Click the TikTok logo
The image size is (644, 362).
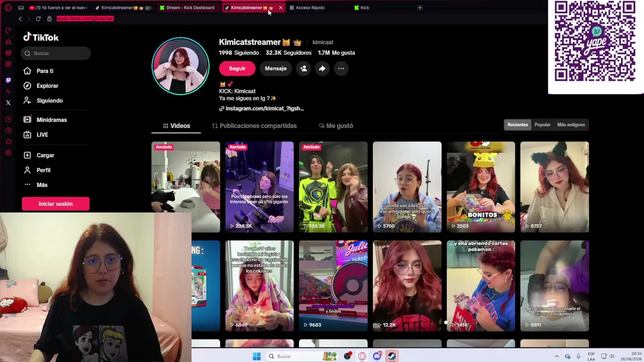click(x=41, y=37)
